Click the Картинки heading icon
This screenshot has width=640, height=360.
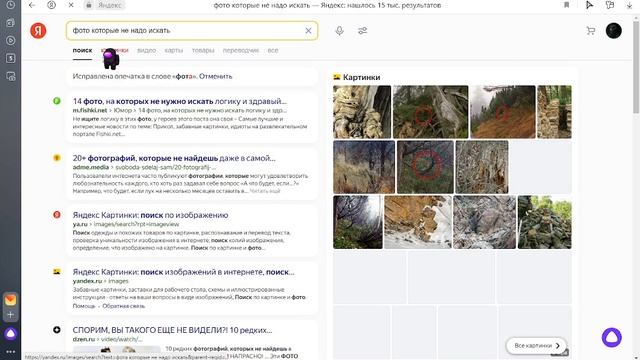point(337,77)
